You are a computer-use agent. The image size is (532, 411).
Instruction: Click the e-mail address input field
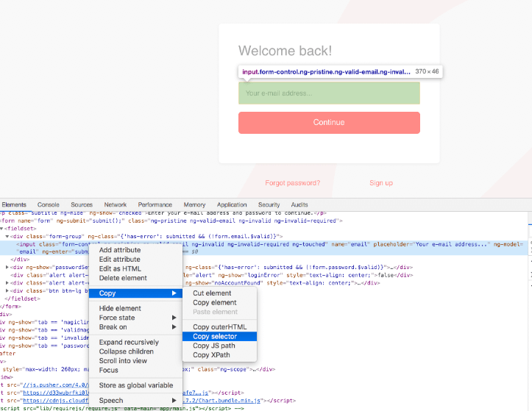click(329, 93)
